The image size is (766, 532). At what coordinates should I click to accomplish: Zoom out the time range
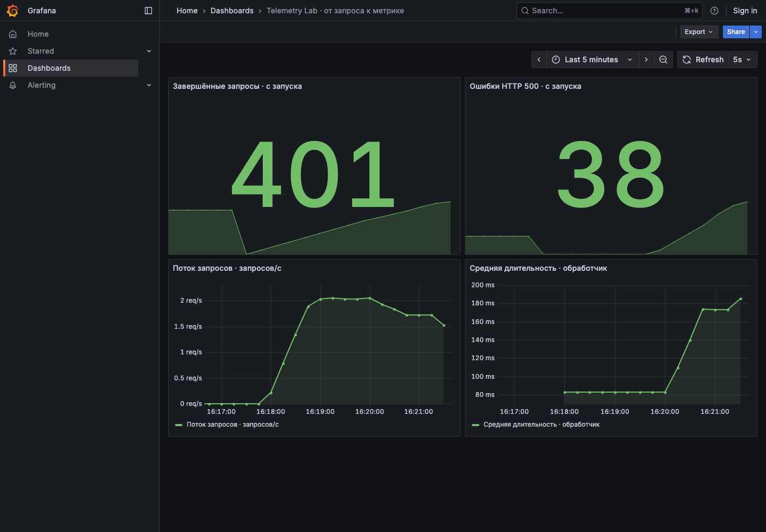(x=663, y=60)
